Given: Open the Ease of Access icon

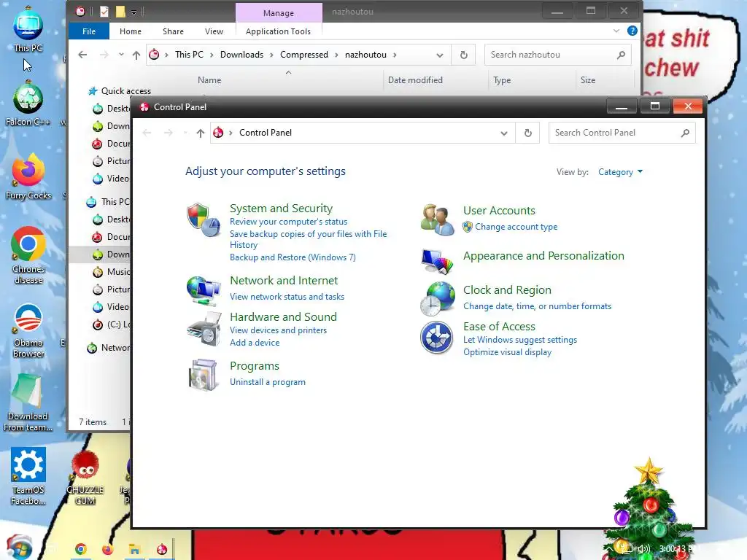Looking at the screenshot, I should [x=437, y=338].
